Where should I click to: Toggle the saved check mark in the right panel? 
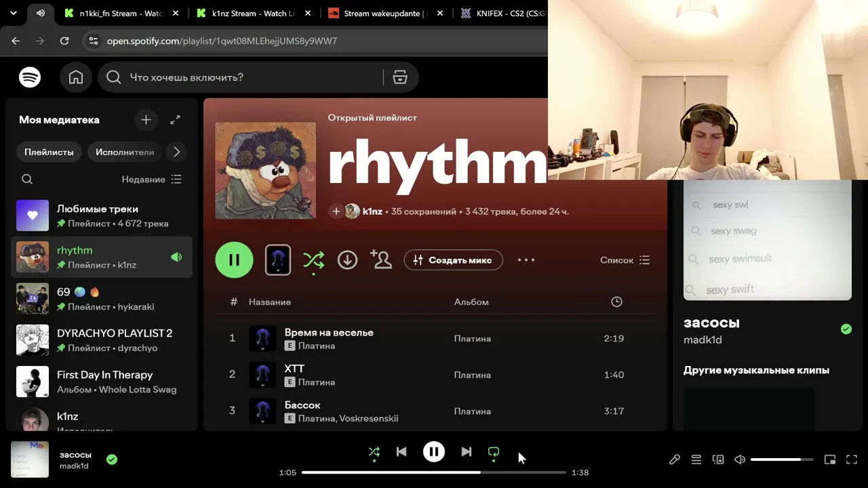(x=846, y=329)
